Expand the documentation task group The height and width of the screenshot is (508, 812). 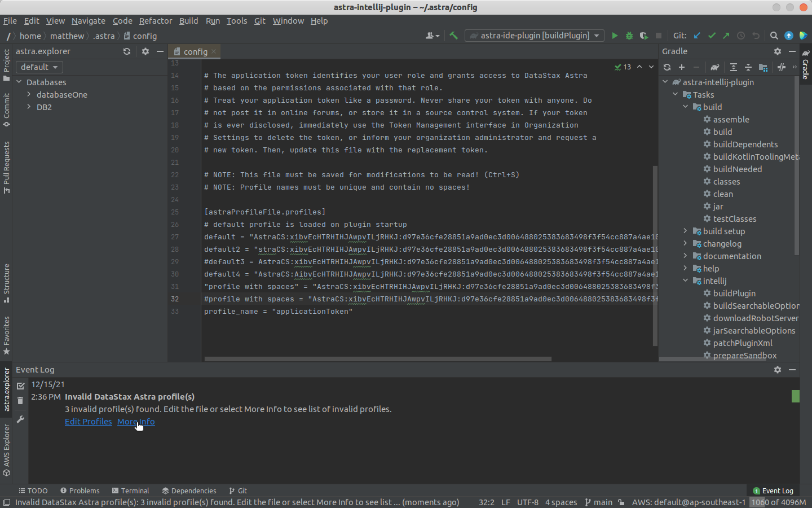685,256
